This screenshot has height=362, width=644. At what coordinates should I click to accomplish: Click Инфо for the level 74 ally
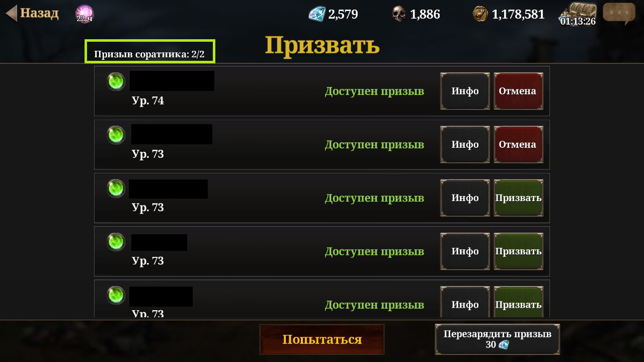point(465,91)
